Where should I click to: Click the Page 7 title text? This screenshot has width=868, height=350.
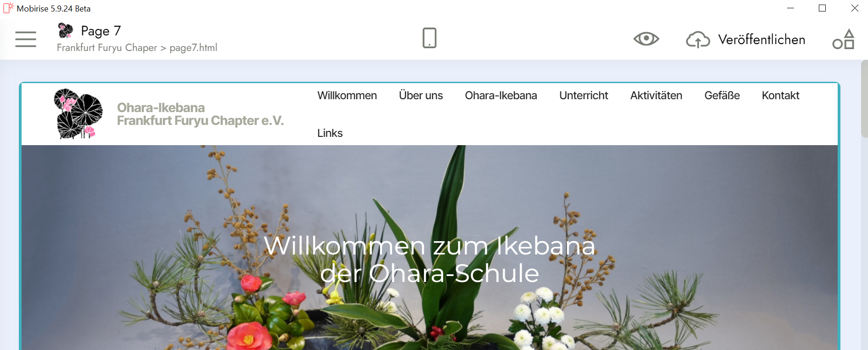(x=101, y=31)
